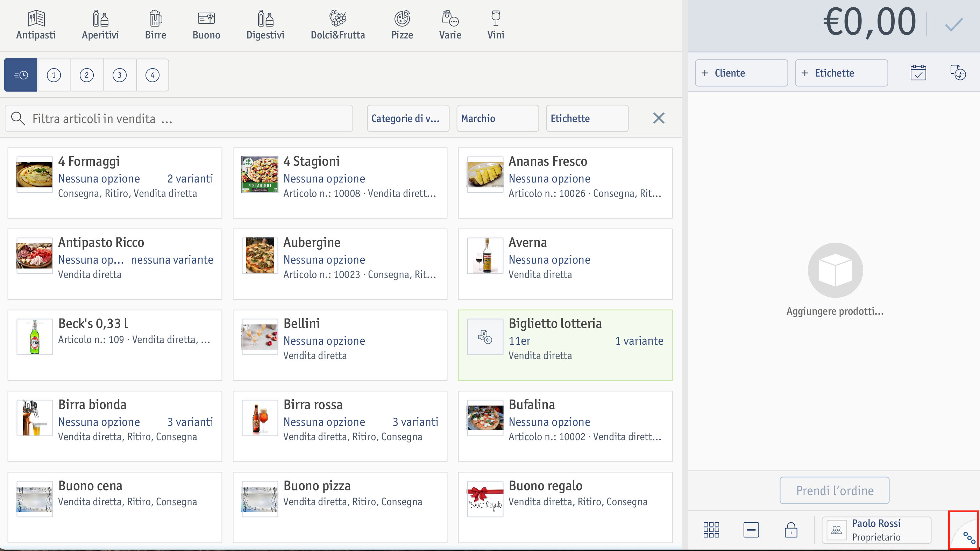This screenshot has width=980, height=551.
Task: Open the Buono voucher category
Action: (206, 25)
